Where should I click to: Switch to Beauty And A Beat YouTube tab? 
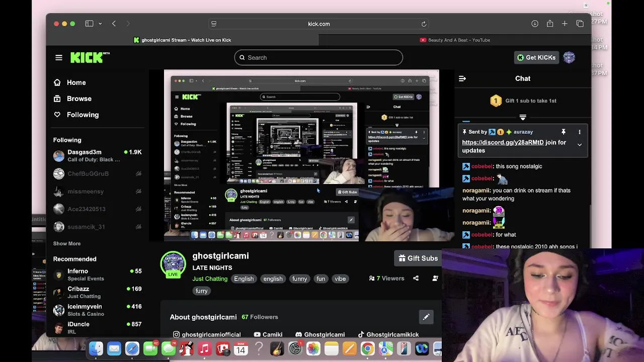click(455, 40)
